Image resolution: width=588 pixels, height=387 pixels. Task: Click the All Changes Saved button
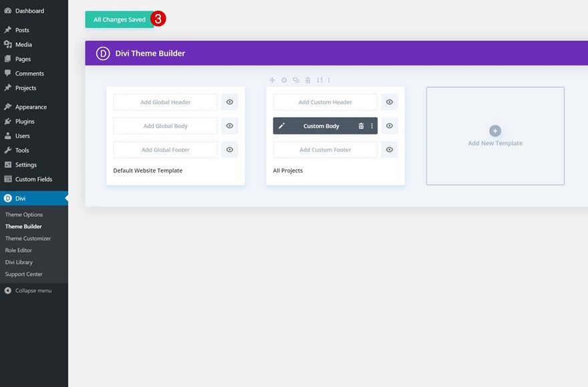point(119,19)
